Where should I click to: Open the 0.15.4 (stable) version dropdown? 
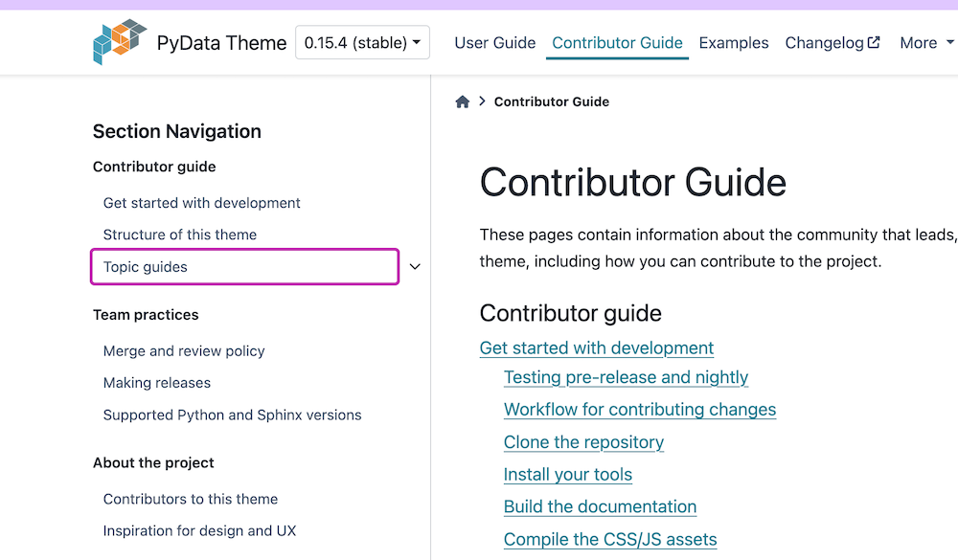pos(362,43)
